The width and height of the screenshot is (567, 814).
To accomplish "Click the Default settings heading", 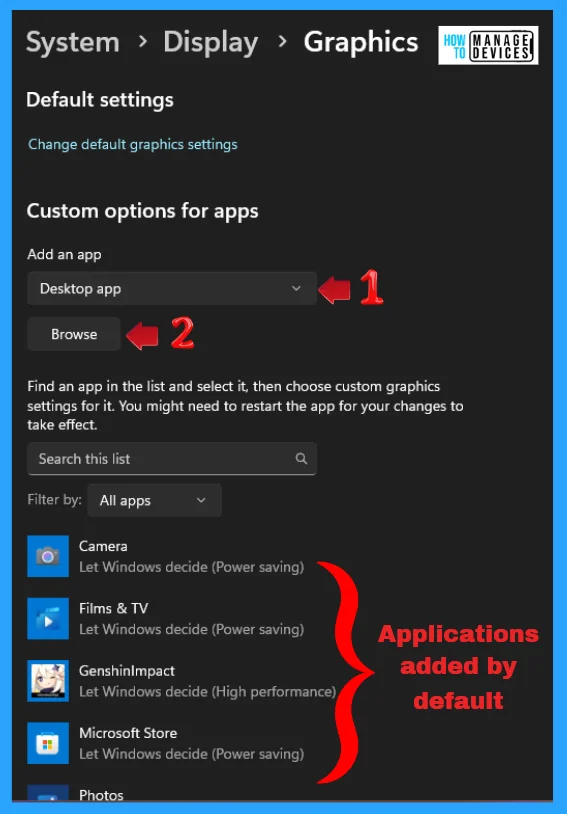I will pyautogui.click(x=100, y=100).
